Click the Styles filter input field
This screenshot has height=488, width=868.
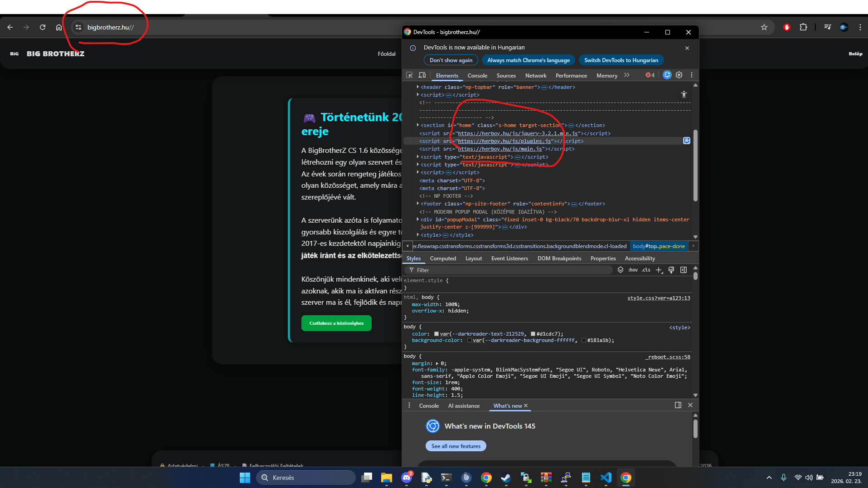(x=512, y=270)
